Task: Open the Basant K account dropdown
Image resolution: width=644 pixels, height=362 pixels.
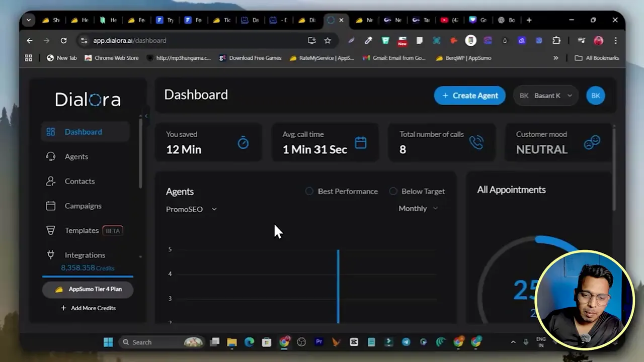Action: [545, 96]
